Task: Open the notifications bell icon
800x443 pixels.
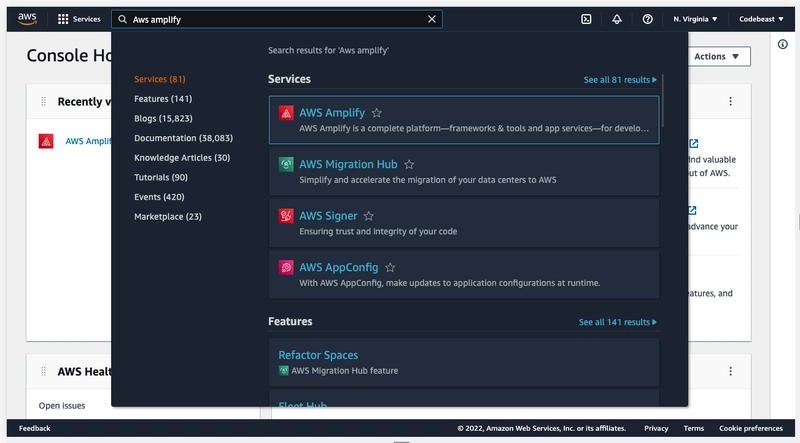Action: (617, 19)
